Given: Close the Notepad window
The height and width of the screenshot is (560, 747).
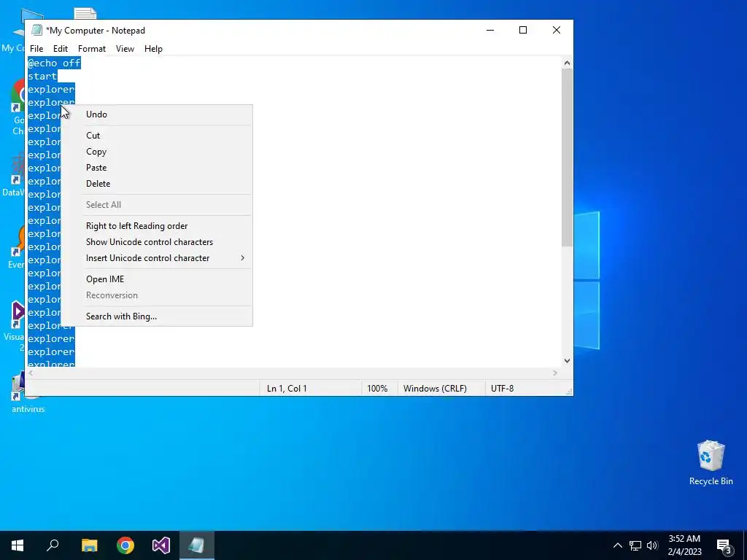Looking at the screenshot, I should coord(557,30).
